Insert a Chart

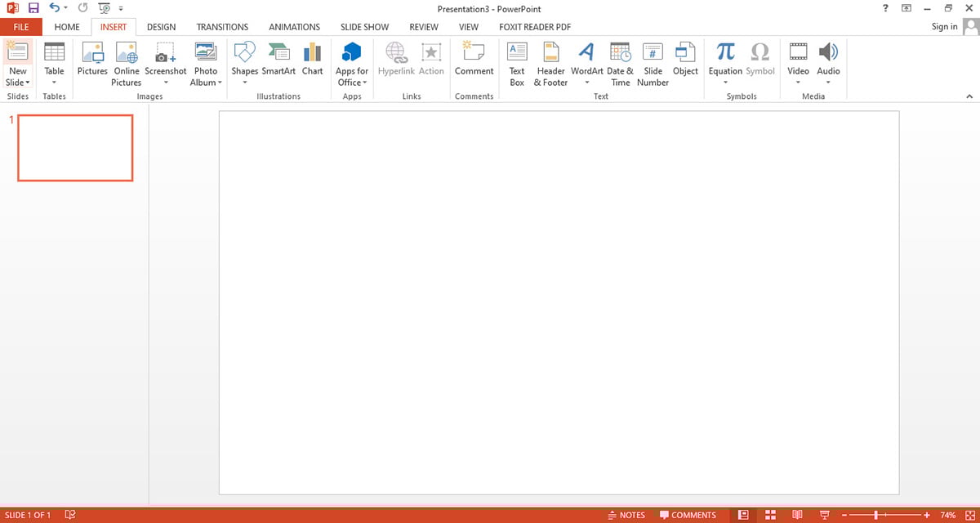click(x=312, y=60)
